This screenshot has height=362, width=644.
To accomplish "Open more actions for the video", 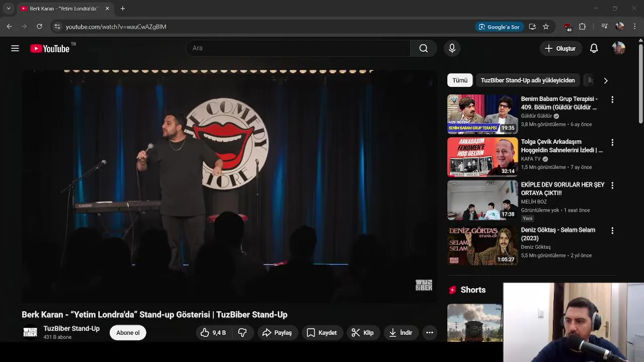I will (x=429, y=332).
